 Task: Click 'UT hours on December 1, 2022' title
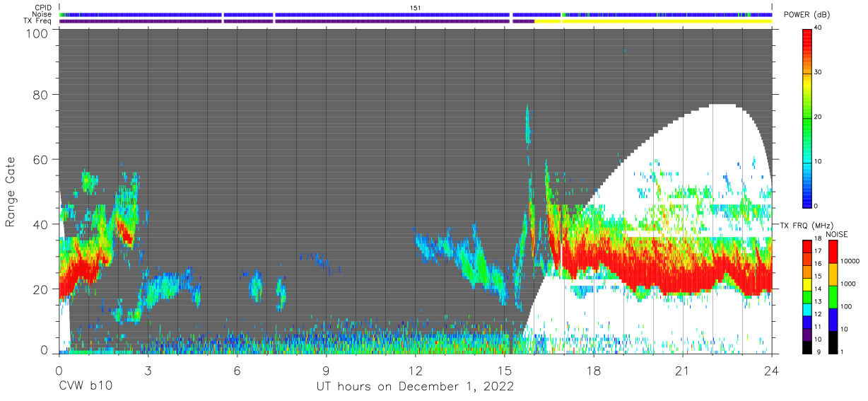pyautogui.click(x=415, y=386)
